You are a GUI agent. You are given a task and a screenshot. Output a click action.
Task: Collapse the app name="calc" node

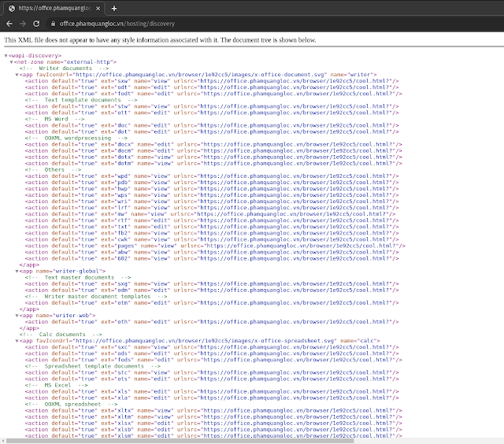[17, 341]
